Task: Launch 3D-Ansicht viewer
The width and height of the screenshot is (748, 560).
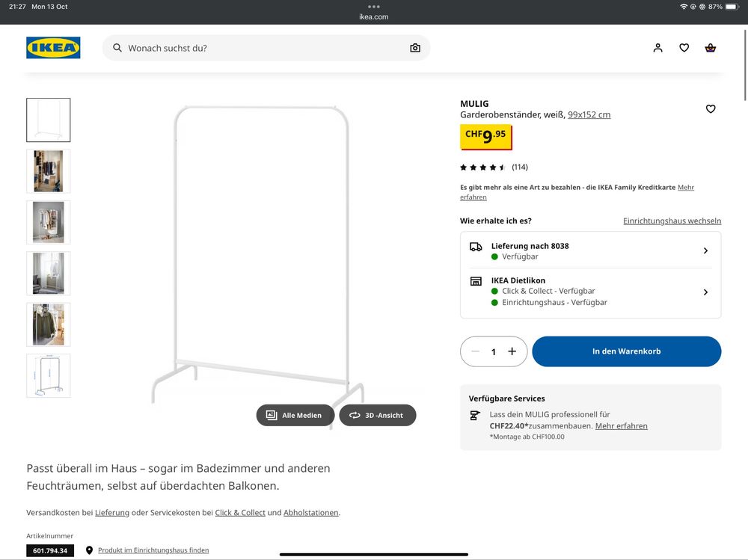Action: click(x=377, y=416)
